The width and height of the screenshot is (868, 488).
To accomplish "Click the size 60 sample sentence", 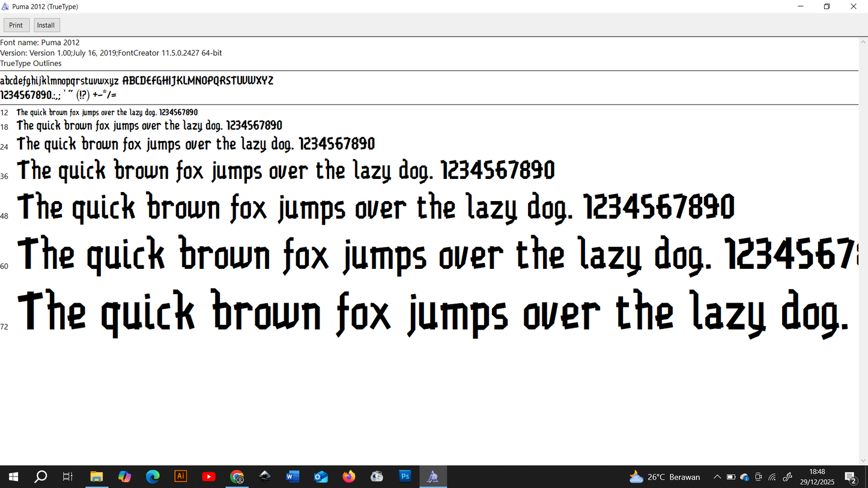I will pos(437,255).
